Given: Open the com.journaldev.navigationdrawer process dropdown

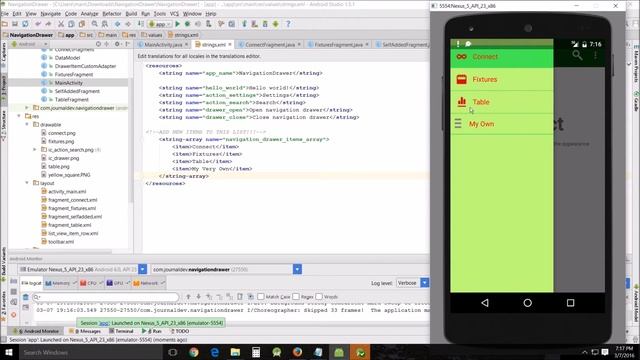Looking at the screenshot, I should 297,269.
